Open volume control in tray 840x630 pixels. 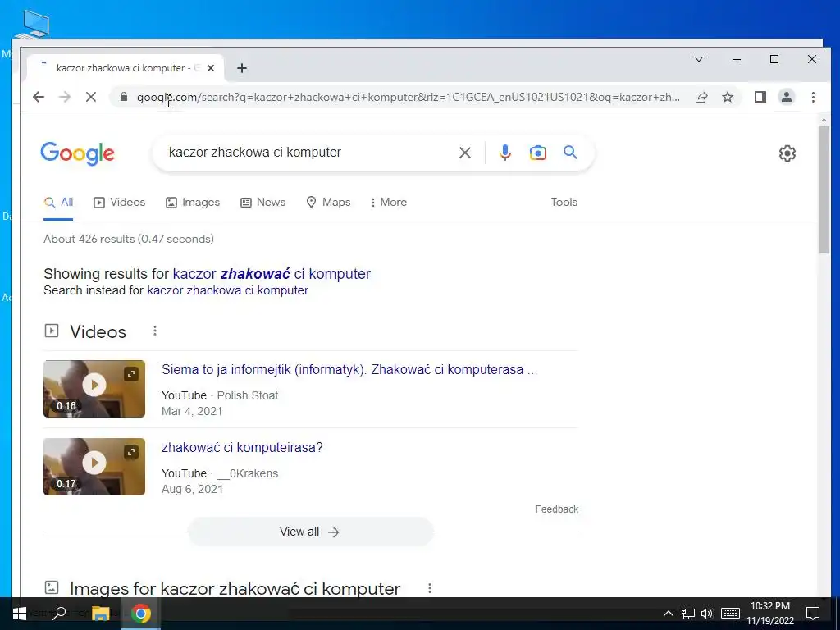pyautogui.click(x=707, y=614)
